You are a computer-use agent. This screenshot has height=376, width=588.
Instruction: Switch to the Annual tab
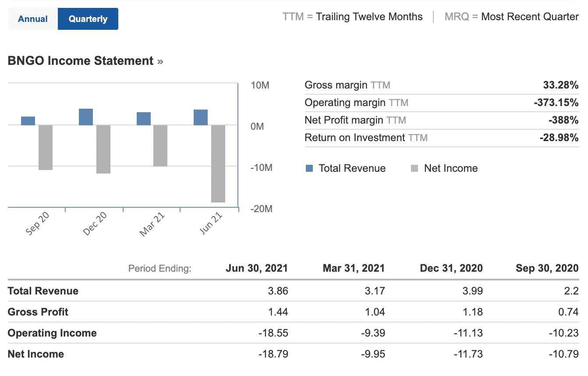33,19
